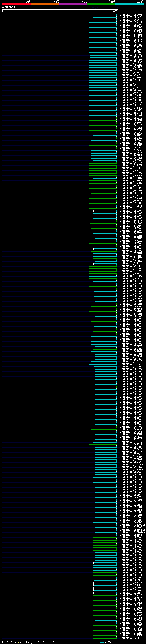Select hit label UniRef100_Q6PA83
Screen dimensions: 146x644
coord(131,427)
